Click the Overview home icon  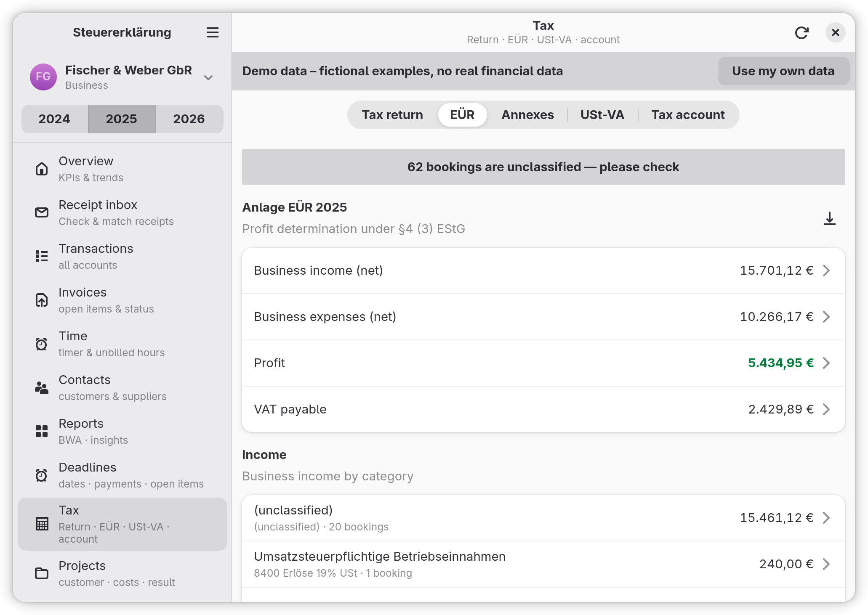coord(42,169)
